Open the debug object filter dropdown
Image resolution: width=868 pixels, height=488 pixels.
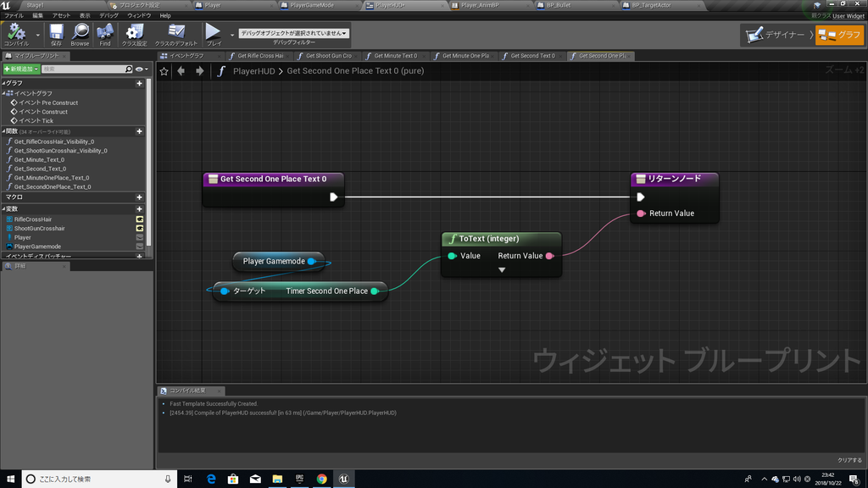click(x=294, y=33)
